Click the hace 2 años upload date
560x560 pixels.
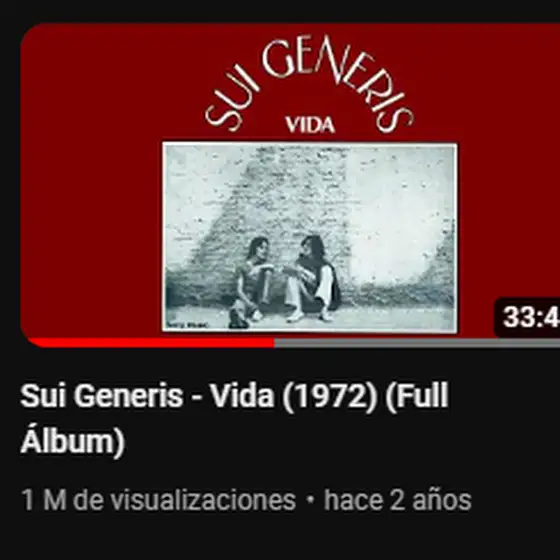[x=398, y=500]
